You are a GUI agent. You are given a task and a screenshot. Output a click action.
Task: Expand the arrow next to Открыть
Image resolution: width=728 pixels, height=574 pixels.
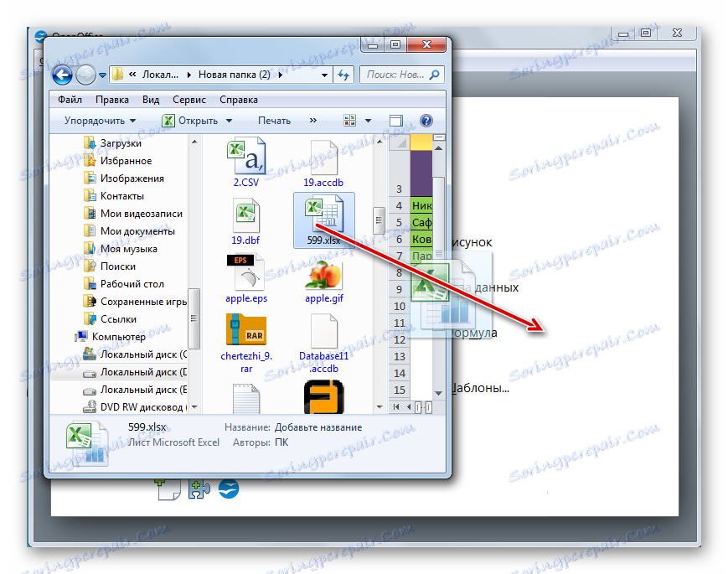(229, 121)
